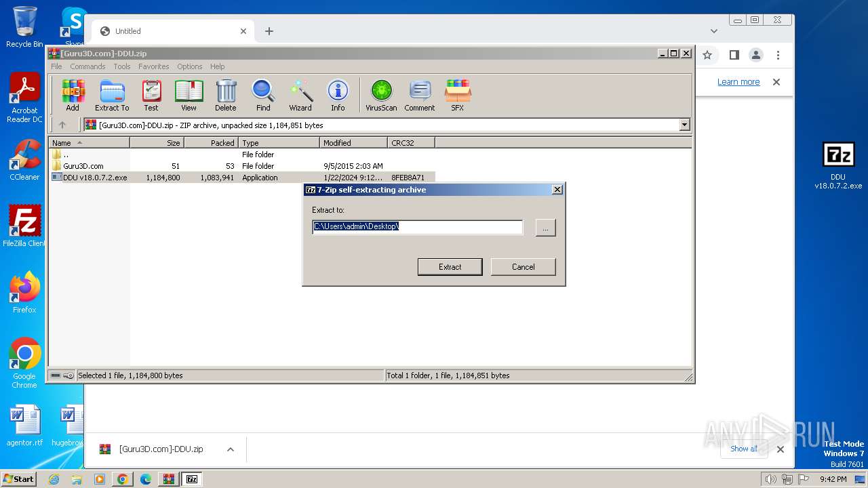Sort by Name column header
This screenshot has width=868, height=488.
[89, 142]
